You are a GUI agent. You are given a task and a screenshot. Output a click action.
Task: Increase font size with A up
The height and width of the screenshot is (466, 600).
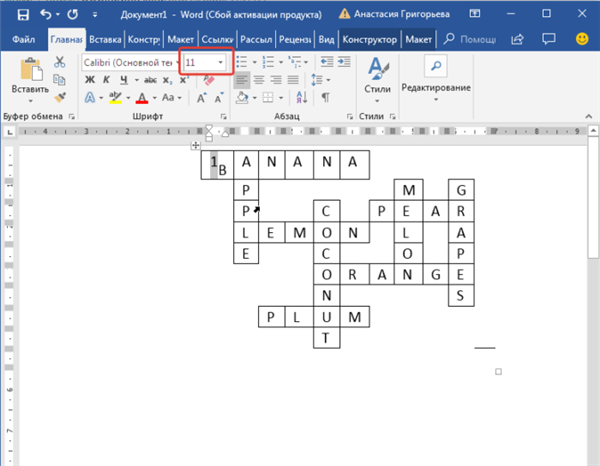201,98
